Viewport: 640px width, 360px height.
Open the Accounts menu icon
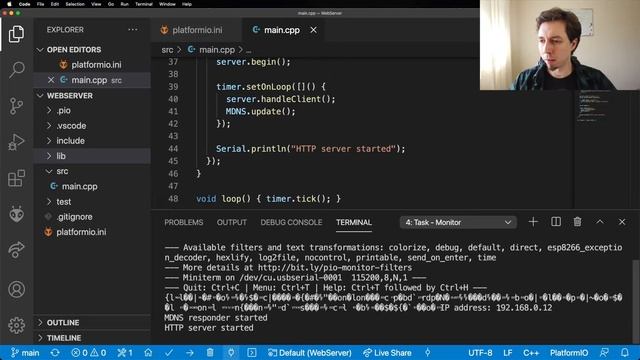16,289
